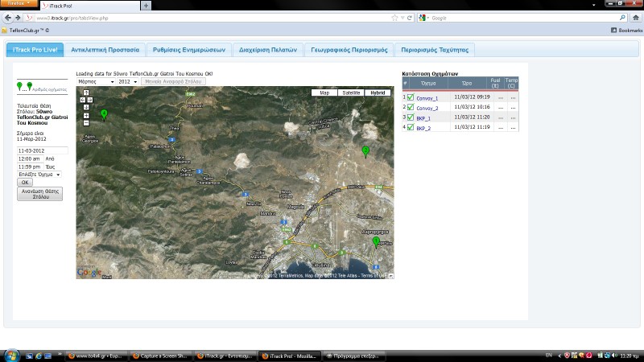Screen dimensions: 644x362
Task: Open the browser home page icon
Action: coord(636,18)
